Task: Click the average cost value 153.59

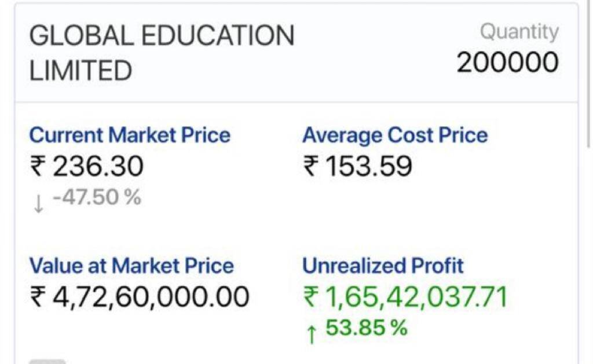Action: pos(369,167)
